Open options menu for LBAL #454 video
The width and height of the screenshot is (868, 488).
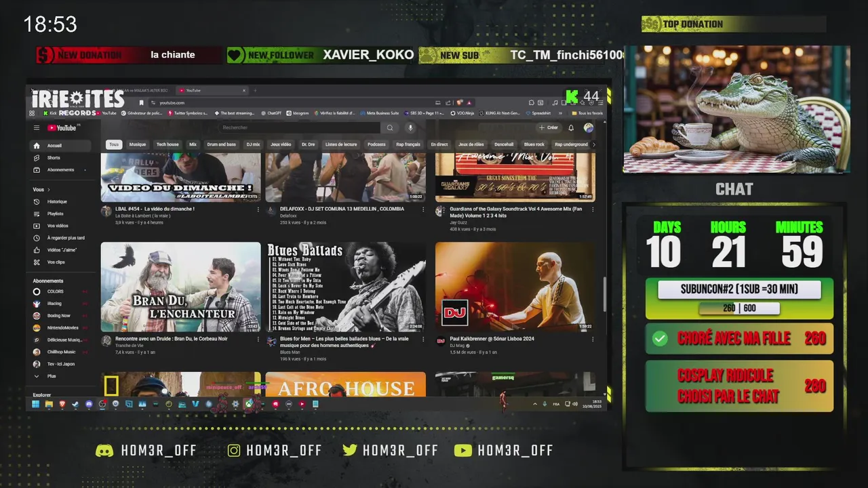pos(258,209)
